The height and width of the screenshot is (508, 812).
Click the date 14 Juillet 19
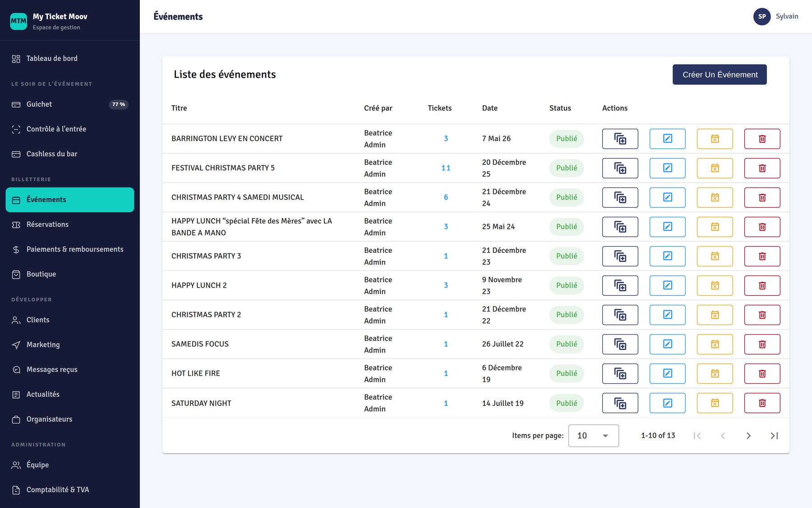[x=503, y=403]
